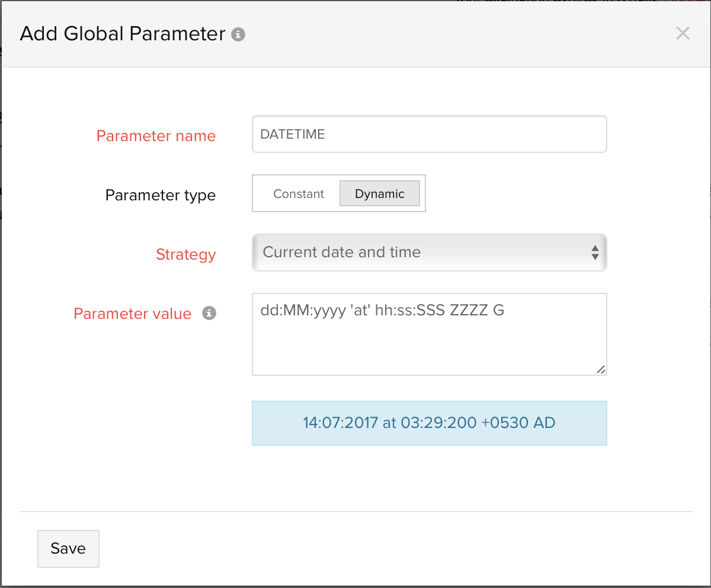Click the resize grip of Parameter value textarea
Screen dimensions: 711x588
click(x=601, y=369)
